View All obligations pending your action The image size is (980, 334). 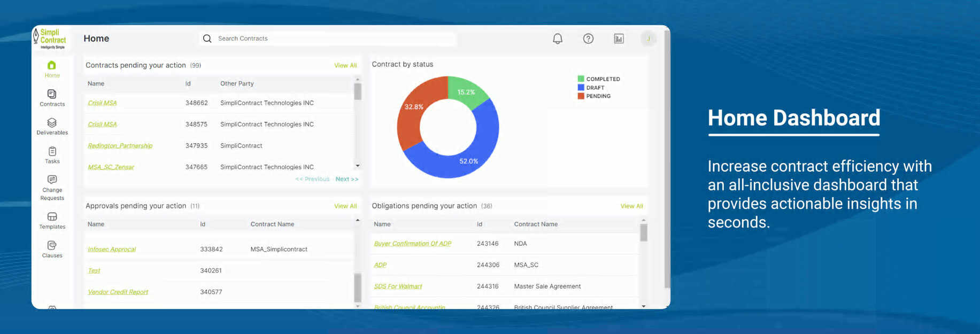pyautogui.click(x=631, y=206)
